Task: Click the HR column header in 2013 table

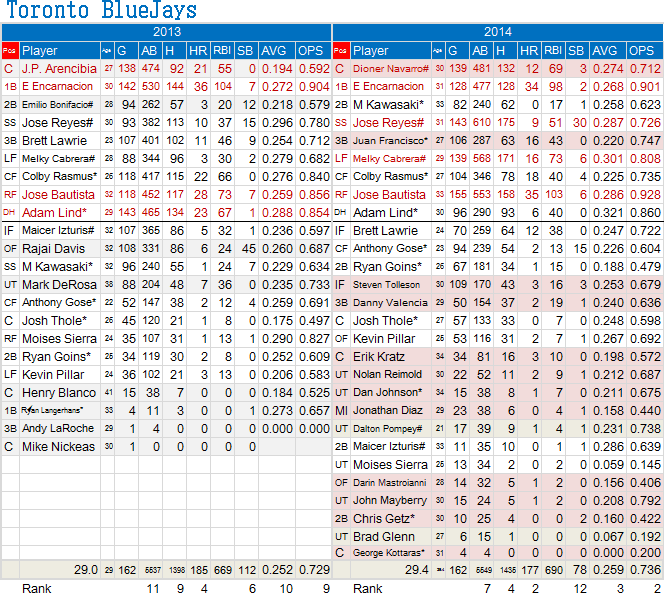Action: pyautogui.click(x=198, y=50)
